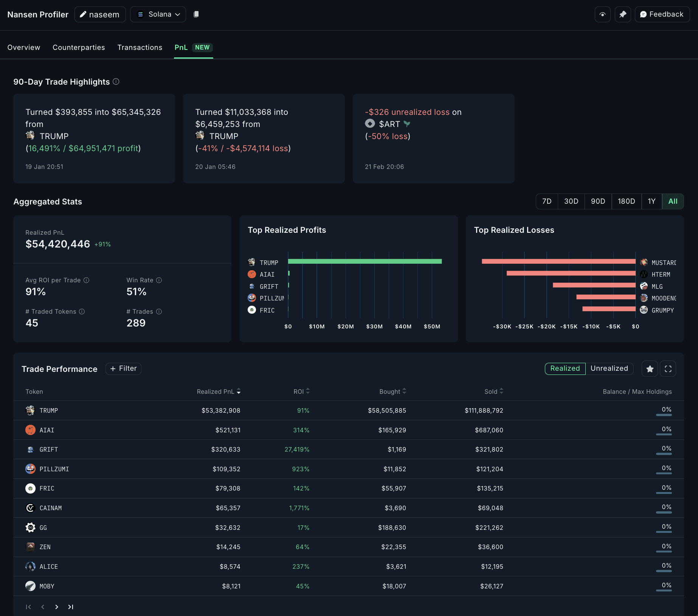Click the TRUMP green profit bar
This screenshot has height=616, width=698.
365,262
